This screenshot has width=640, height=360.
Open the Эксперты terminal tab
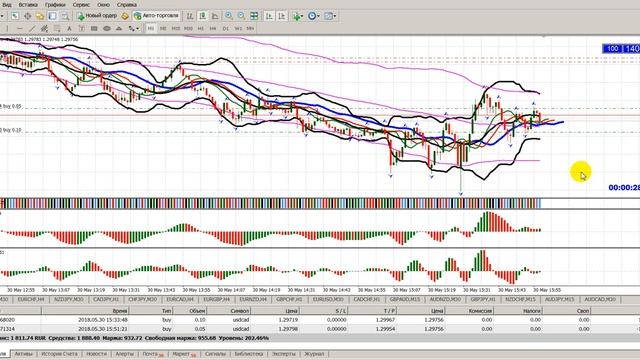283,354
